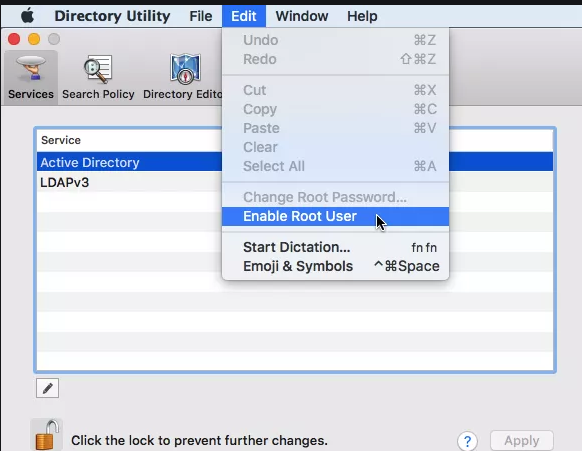This screenshot has height=451, width=582.
Task: Open the Apple menu
Action: click(27, 16)
